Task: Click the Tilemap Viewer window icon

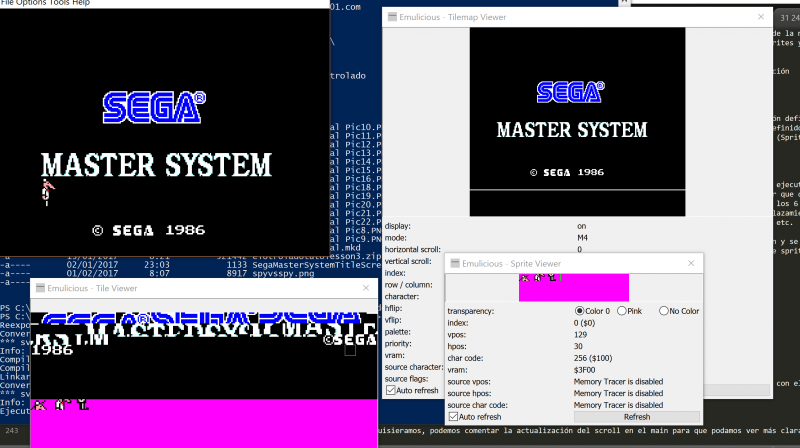Action: tap(391, 14)
